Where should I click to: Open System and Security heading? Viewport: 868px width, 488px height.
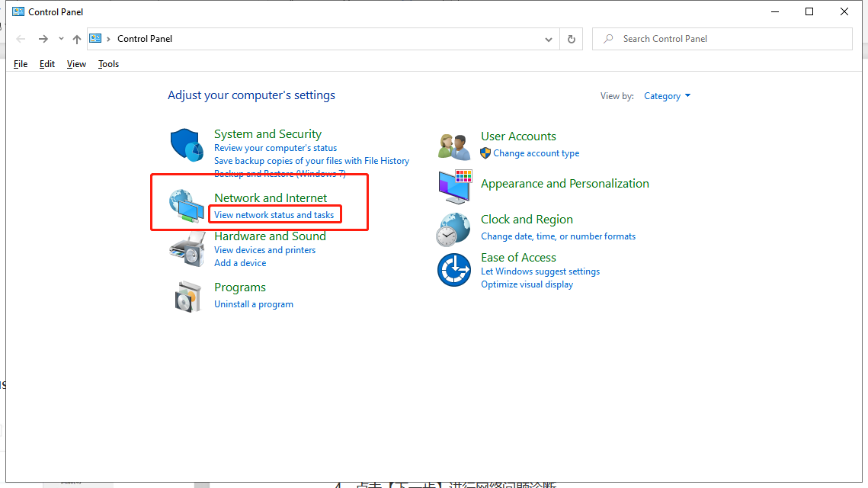(x=268, y=134)
